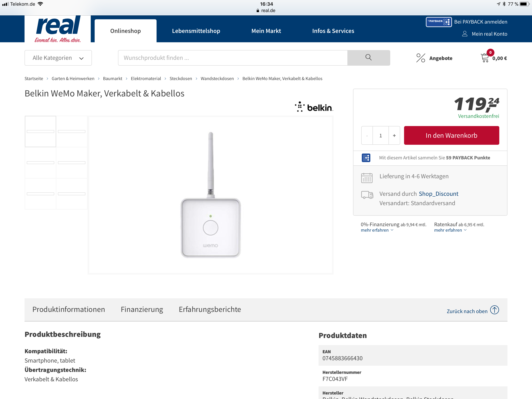The image size is (532, 399).
Task: Focus the Wunschprodukt finden search field
Action: tap(233, 58)
